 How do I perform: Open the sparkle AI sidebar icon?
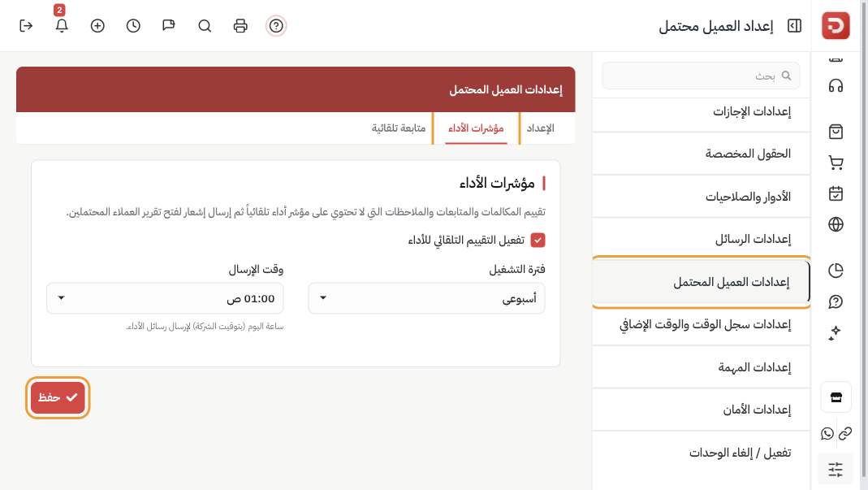tap(836, 332)
